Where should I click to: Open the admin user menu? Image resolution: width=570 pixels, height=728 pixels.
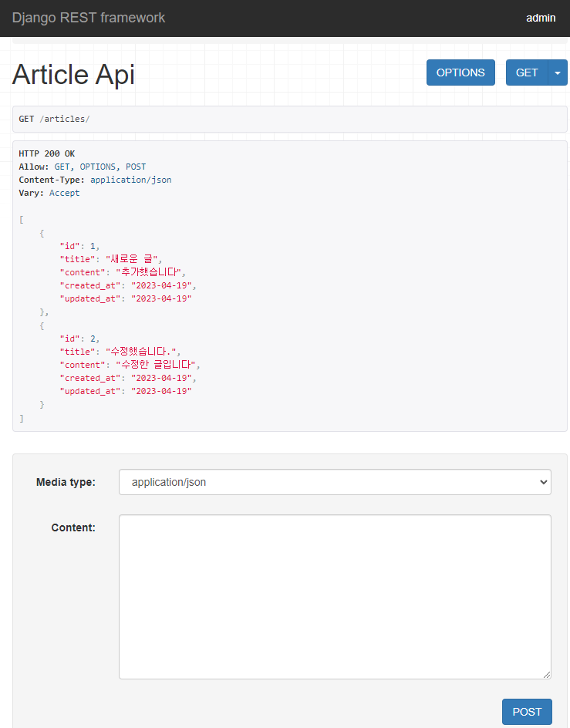[x=541, y=18]
